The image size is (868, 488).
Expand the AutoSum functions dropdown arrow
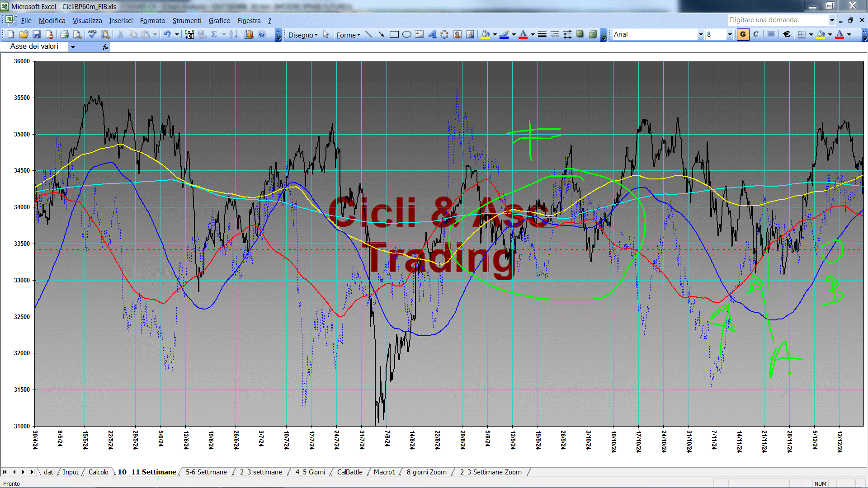click(223, 34)
